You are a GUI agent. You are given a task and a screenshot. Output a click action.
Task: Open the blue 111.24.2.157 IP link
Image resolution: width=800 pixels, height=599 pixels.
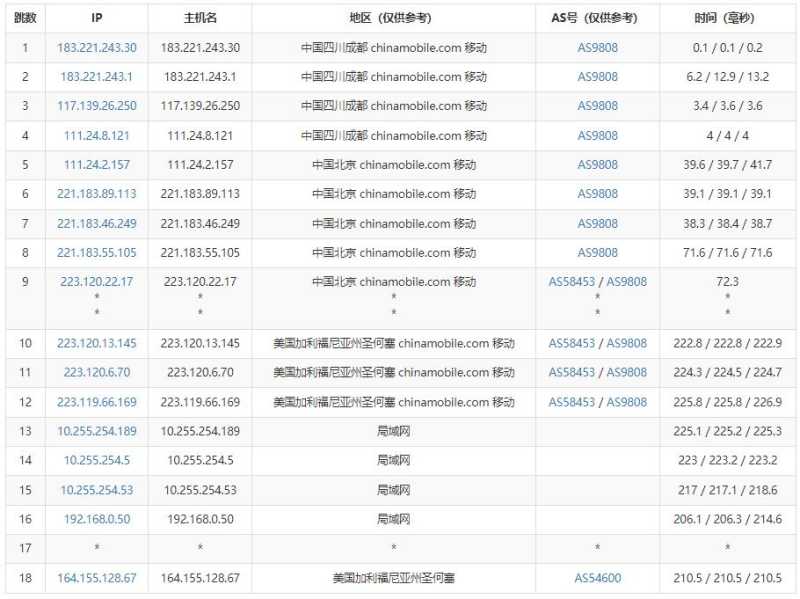point(97,165)
